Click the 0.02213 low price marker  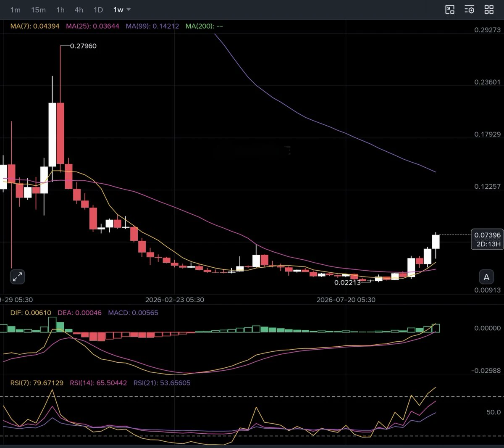click(x=347, y=282)
